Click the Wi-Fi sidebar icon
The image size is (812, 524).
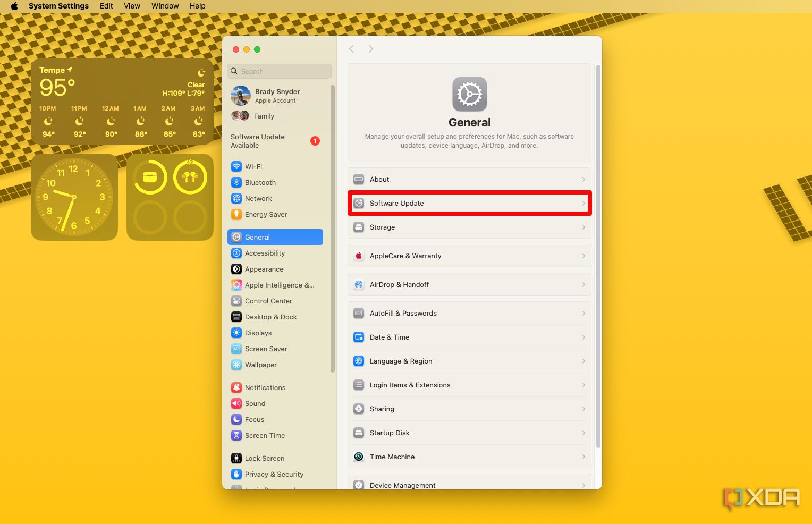[236, 166]
